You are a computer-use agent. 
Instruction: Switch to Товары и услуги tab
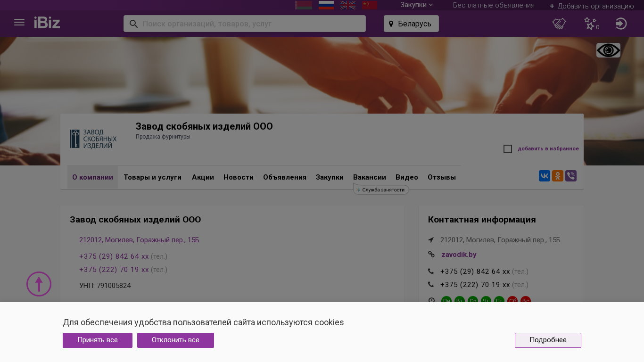tap(152, 178)
